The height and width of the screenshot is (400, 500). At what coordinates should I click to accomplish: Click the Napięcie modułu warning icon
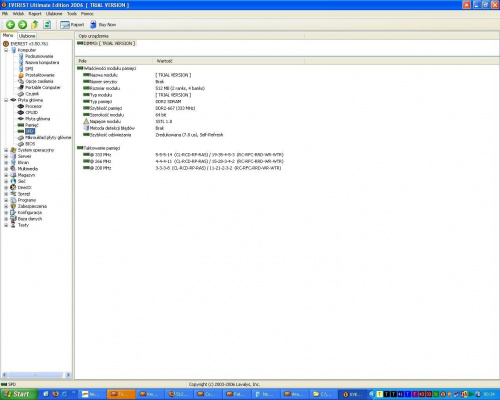click(x=86, y=121)
